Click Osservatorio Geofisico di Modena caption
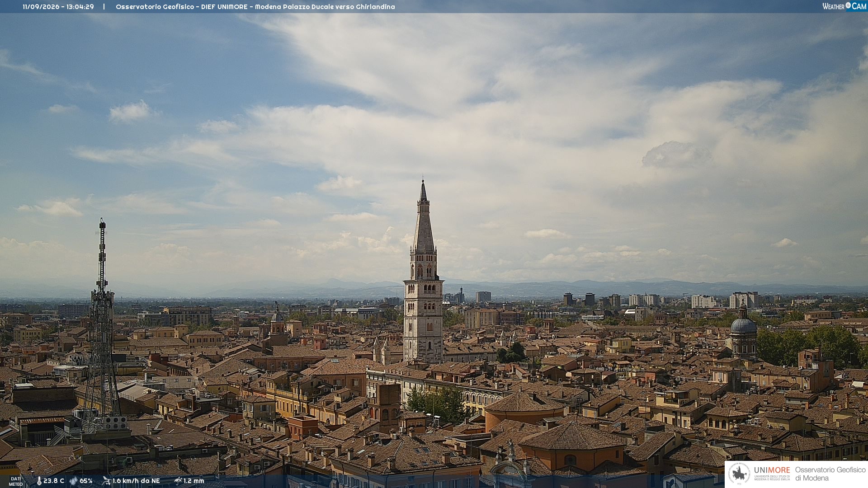 click(x=830, y=474)
